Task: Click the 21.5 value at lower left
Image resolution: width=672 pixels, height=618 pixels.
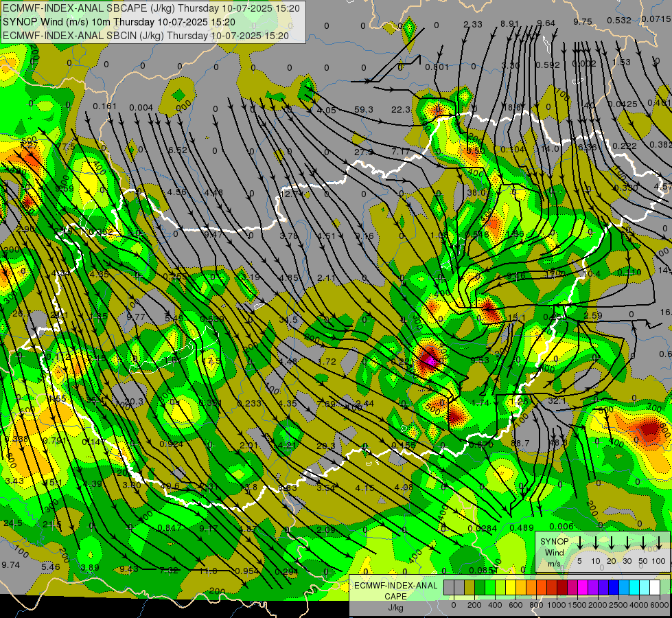Action: [x=52, y=525]
